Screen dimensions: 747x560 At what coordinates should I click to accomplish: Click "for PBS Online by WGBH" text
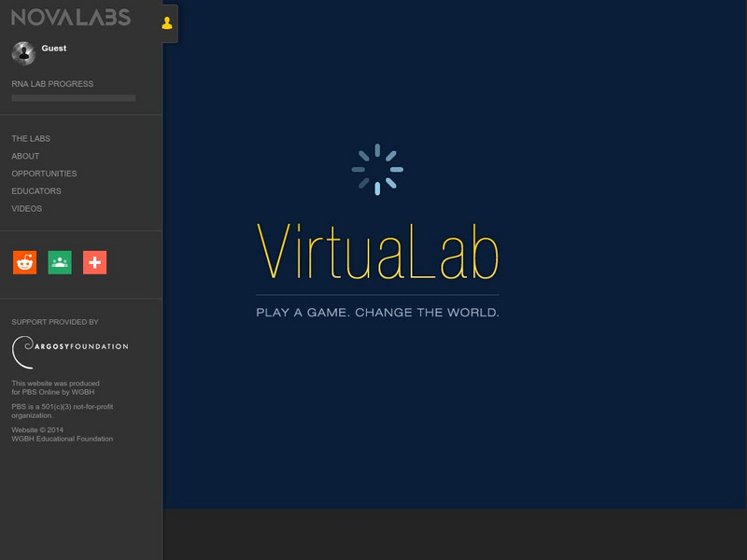coord(53,392)
